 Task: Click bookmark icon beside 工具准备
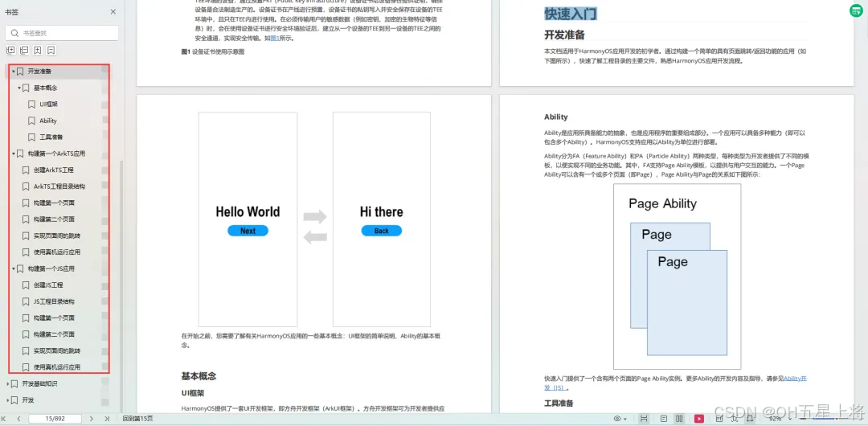click(x=31, y=137)
